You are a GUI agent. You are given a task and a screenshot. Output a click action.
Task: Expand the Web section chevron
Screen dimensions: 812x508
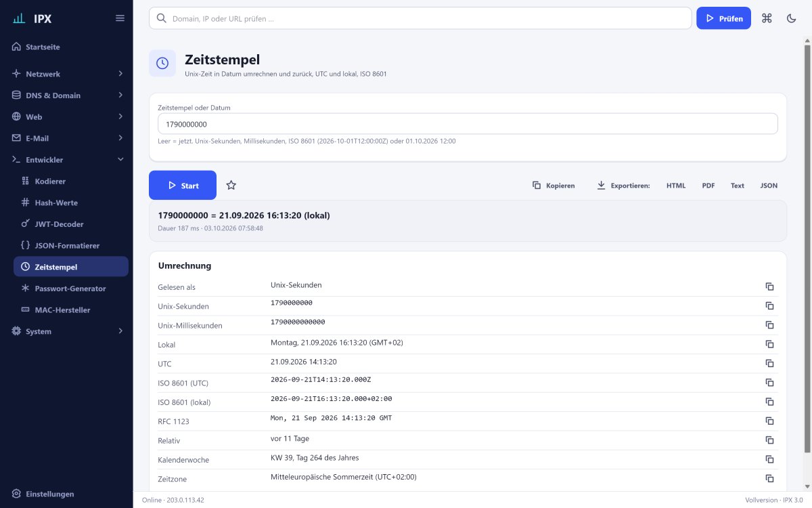click(x=120, y=117)
